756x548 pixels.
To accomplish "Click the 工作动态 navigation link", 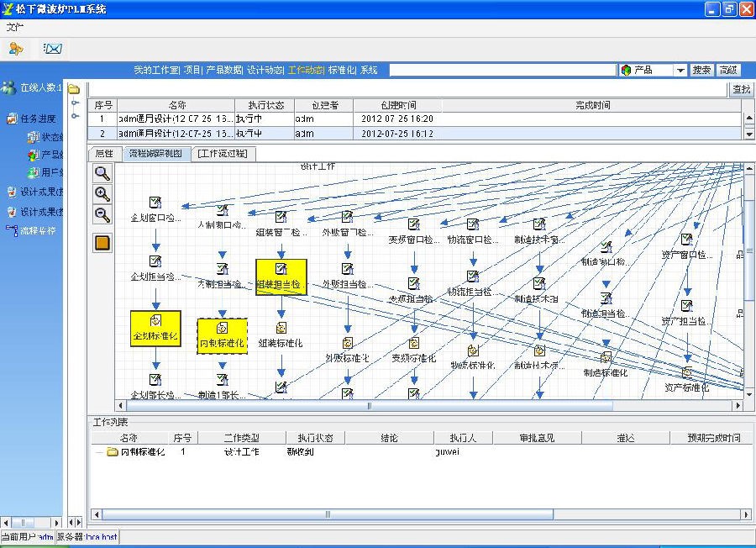I will pos(306,71).
